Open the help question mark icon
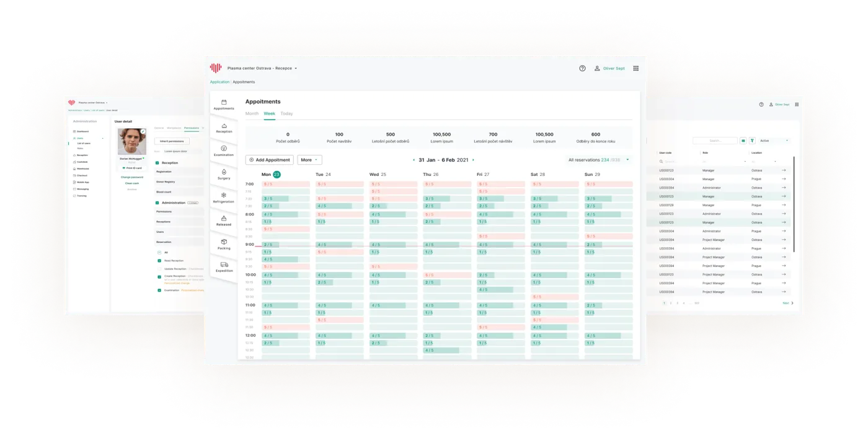This screenshot has height=441, width=868. point(582,68)
